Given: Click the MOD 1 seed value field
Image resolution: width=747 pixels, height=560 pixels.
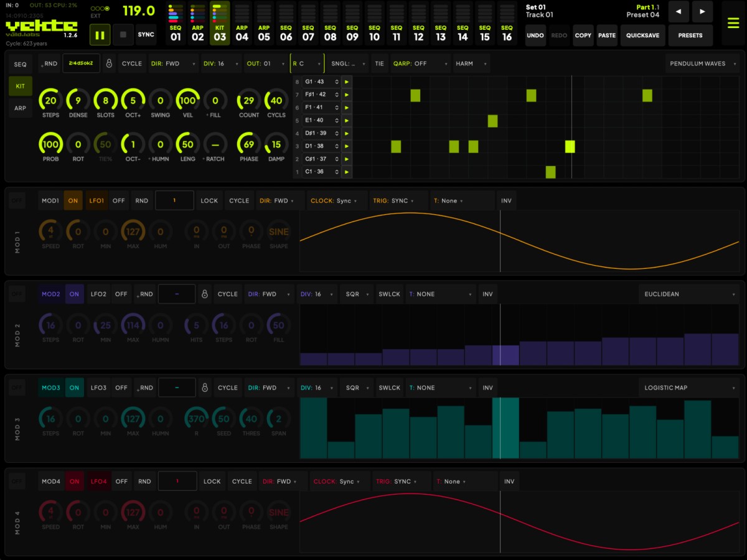Looking at the screenshot, I should [174, 201].
